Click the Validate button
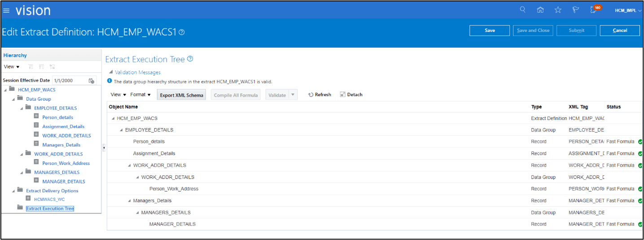The image size is (644, 240). [x=277, y=95]
